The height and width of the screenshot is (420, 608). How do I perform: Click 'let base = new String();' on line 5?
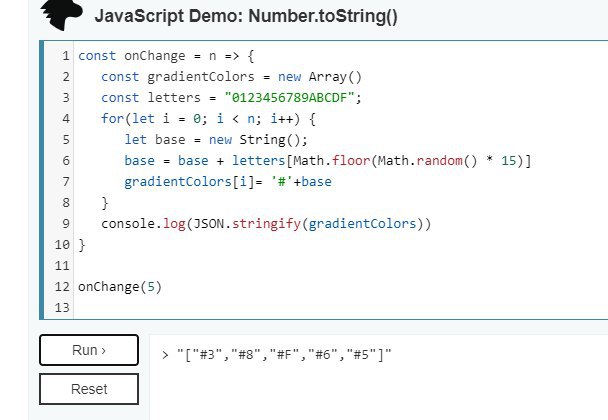click(x=216, y=140)
